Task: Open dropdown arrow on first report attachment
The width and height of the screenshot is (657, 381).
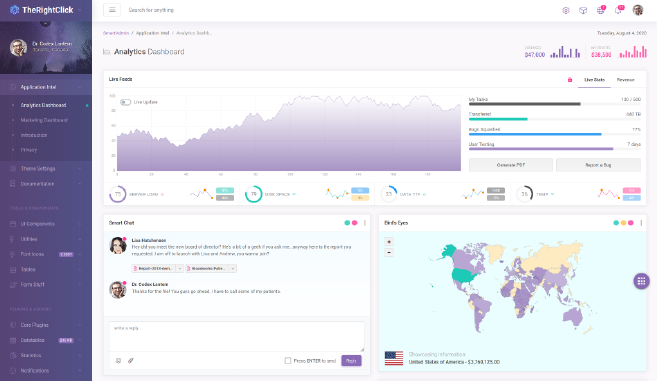Action: click(180, 268)
